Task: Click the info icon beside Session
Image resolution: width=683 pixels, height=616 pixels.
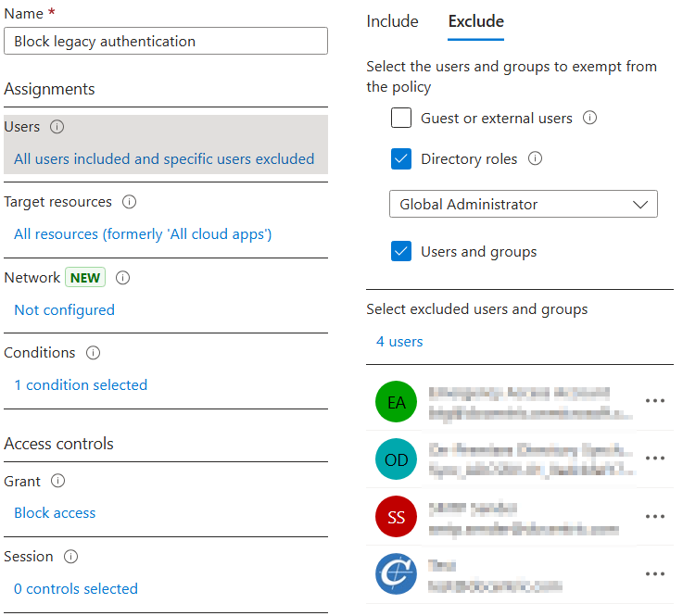Action: pyautogui.click(x=70, y=557)
